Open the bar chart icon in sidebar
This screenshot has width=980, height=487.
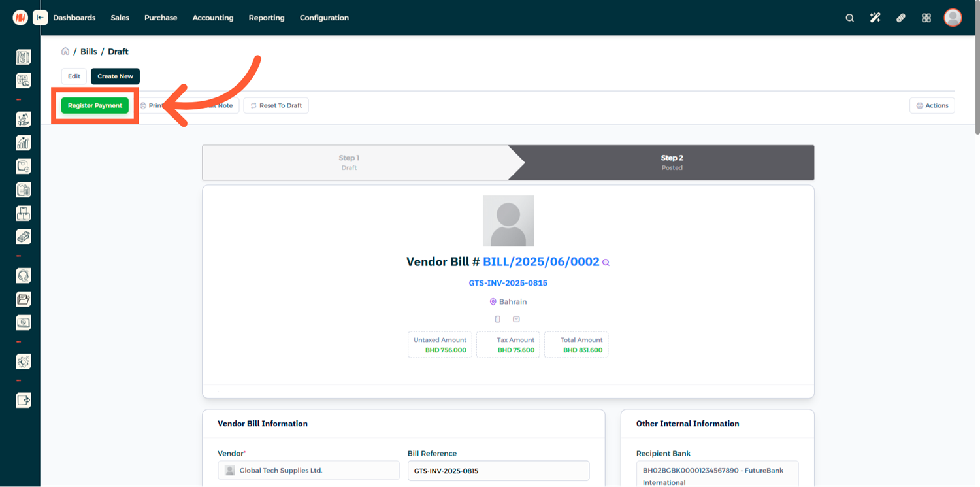24,143
